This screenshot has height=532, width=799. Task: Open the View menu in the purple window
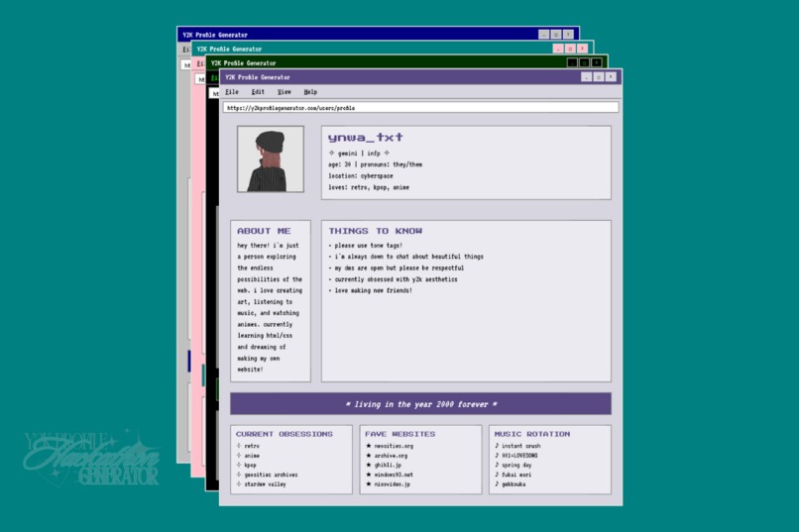coord(284,92)
